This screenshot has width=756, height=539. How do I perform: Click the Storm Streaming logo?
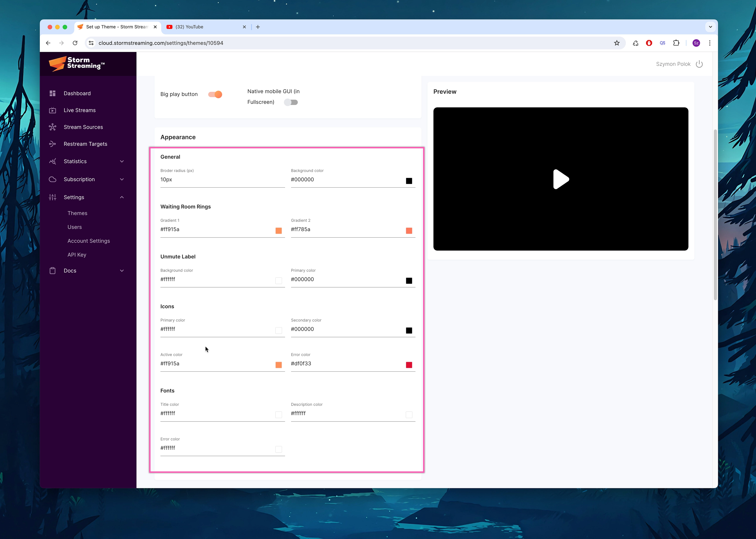pos(76,64)
